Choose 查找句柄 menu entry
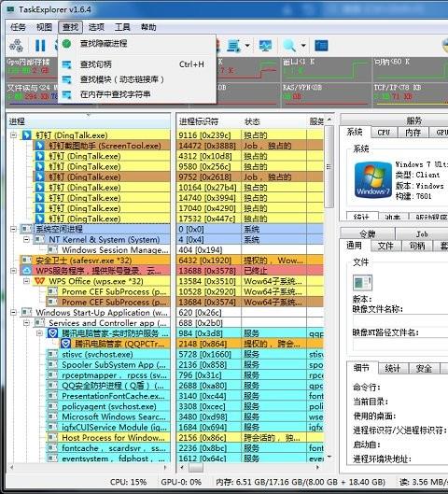Image resolution: width=448 pixels, height=494 pixels. [137, 64]
